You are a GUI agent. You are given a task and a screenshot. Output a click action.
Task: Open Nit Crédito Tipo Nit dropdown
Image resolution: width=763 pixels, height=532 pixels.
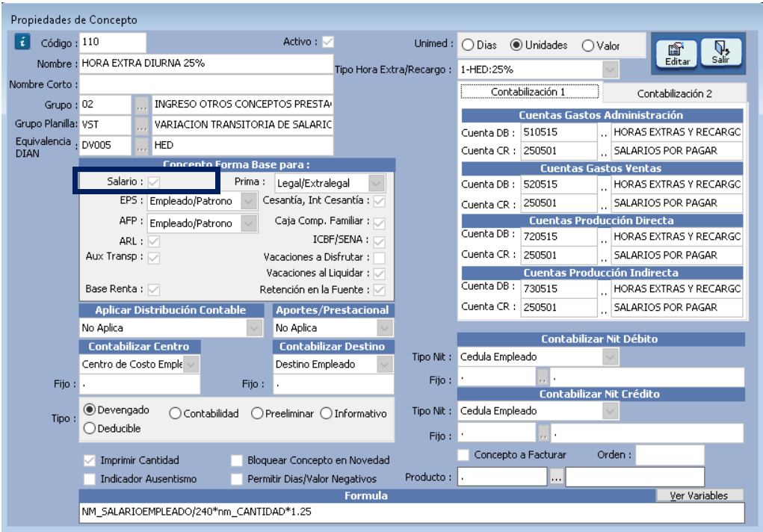(611, 411)
